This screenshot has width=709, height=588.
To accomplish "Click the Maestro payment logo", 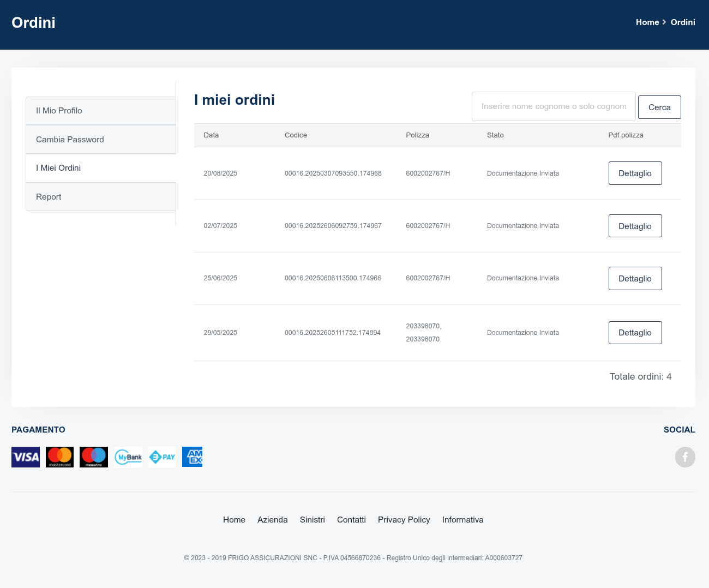I will [94, 457].
